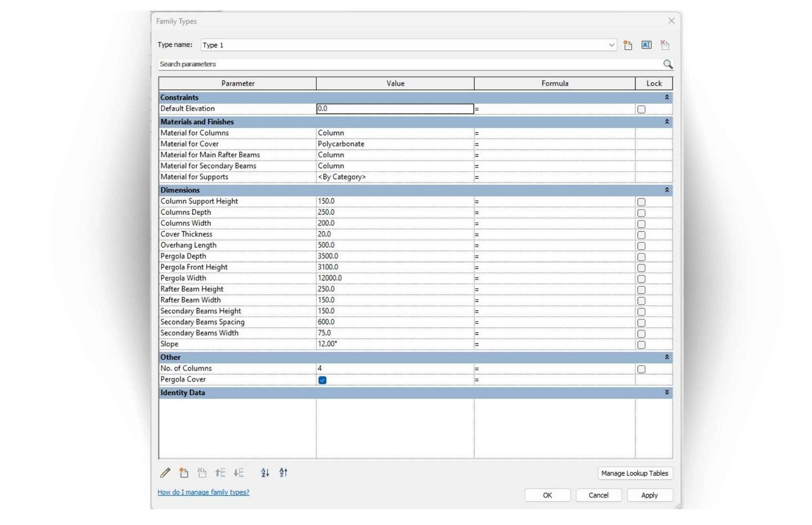Click the Move Parameter Down icon
The height and width of the screenshot is (525, 812).
tap(239, 473)
